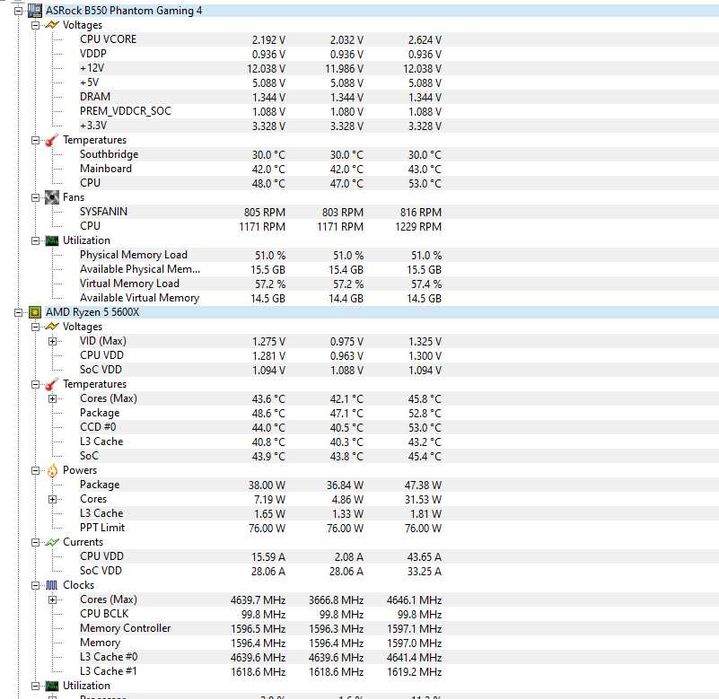This screenshot has width=719, height=699.
Task: Select the DRAM voltage row
Action: pos(260,97)
